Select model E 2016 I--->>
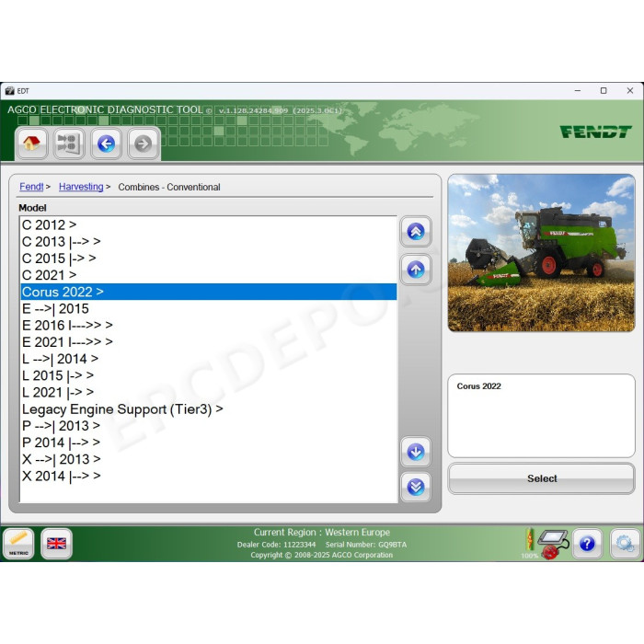The height and width of the screenshot is (644, 644). 209,326
